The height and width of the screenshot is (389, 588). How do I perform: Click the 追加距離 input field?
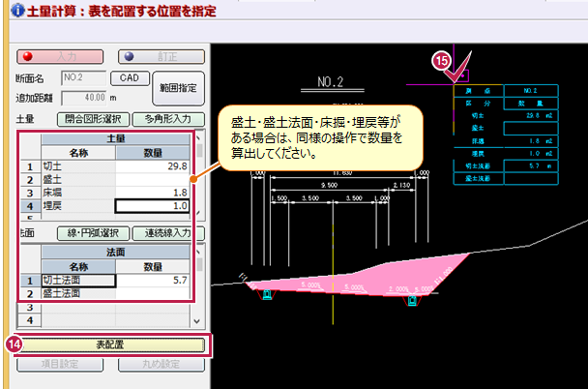pos(83,98)
